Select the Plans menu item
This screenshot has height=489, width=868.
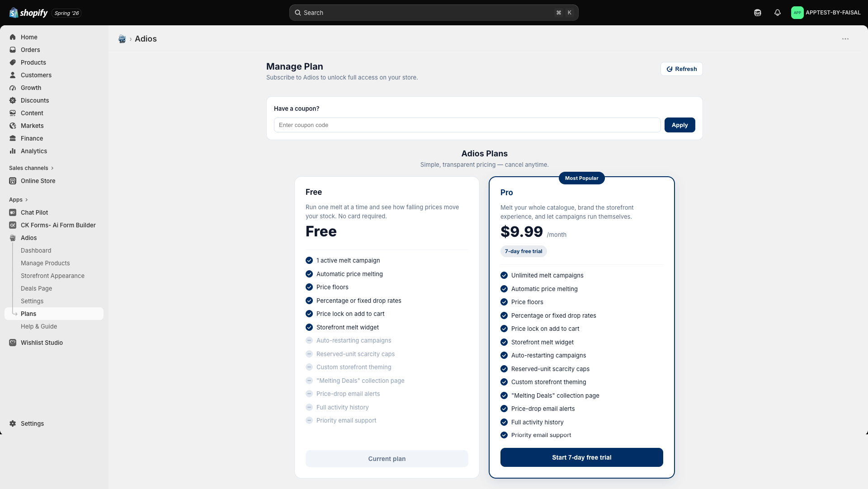[x=54, y=314]
